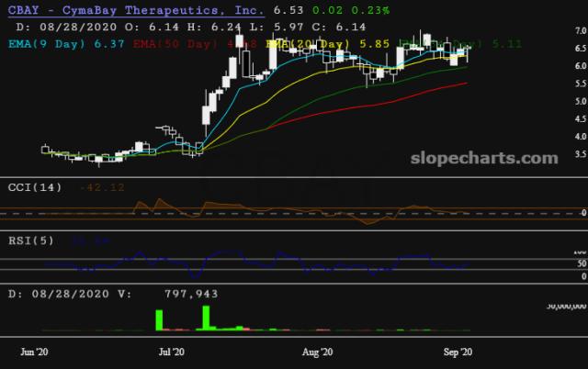Click the first large green volume bar
This screenshot has height=369, width=588.
[159, 320]
